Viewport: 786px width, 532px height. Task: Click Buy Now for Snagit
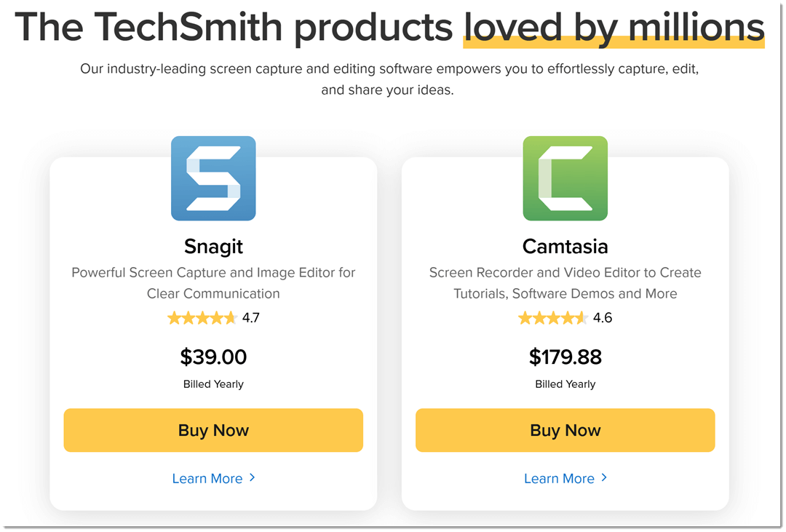pos(213,430)
